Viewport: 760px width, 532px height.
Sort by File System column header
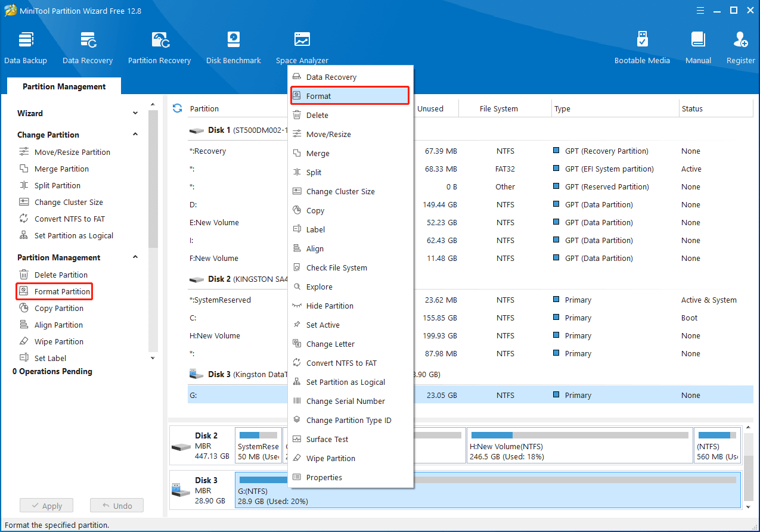pyautogui.click(x=498, y=108)
